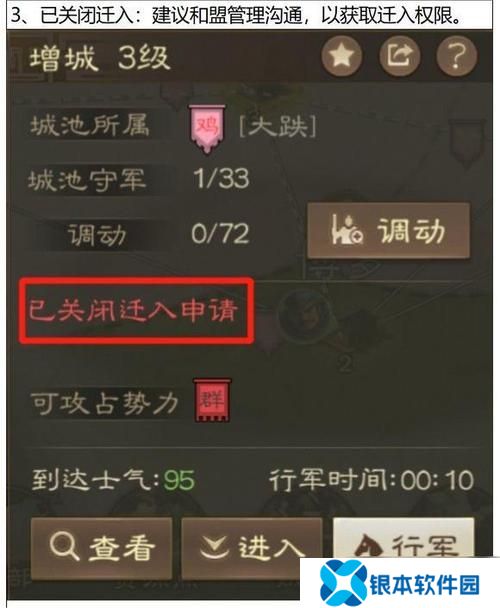The width and height of the screenshot is (500, 608).
Task: Open the question mark help icon
Action: click(x=457, y=57)
